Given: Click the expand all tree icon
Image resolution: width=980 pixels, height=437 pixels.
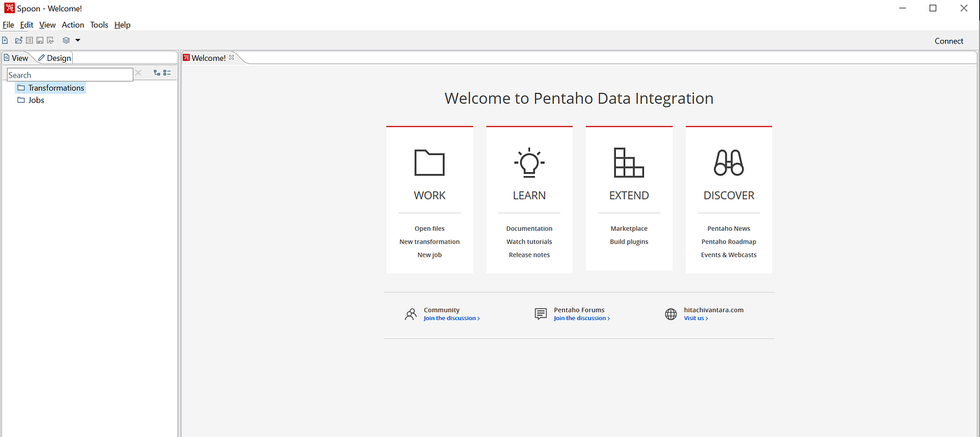Looking at the screenshot, I should point(157,73).
